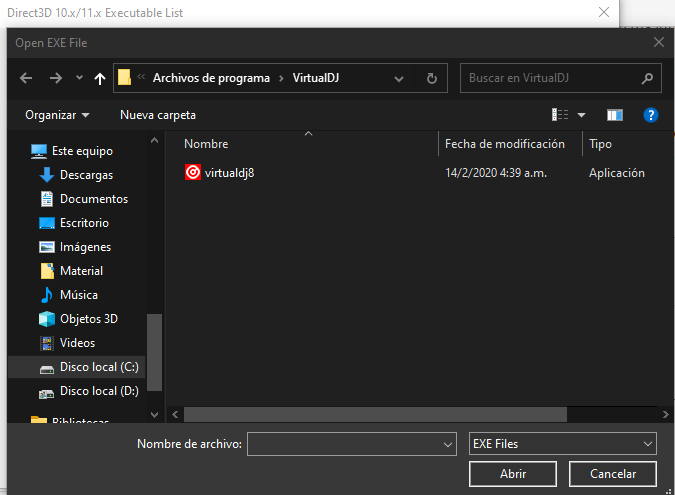Select VirtualDJ breadcrumb in path

click(316, 78)
